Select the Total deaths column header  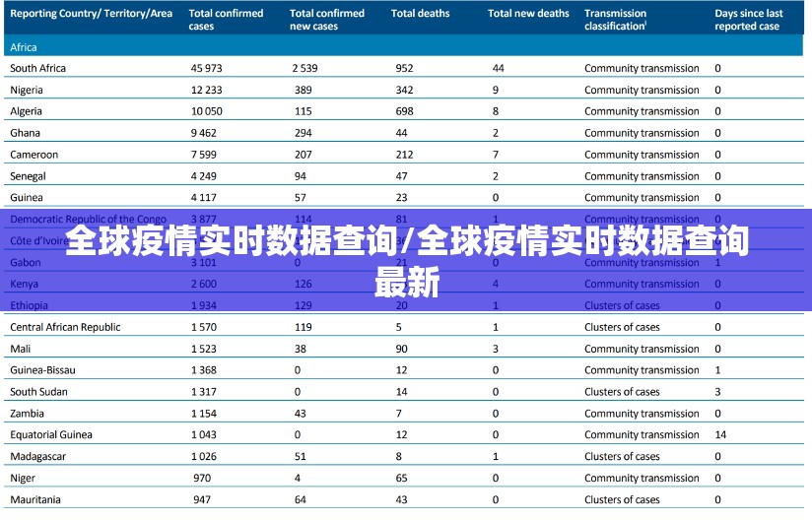(420, 14)
